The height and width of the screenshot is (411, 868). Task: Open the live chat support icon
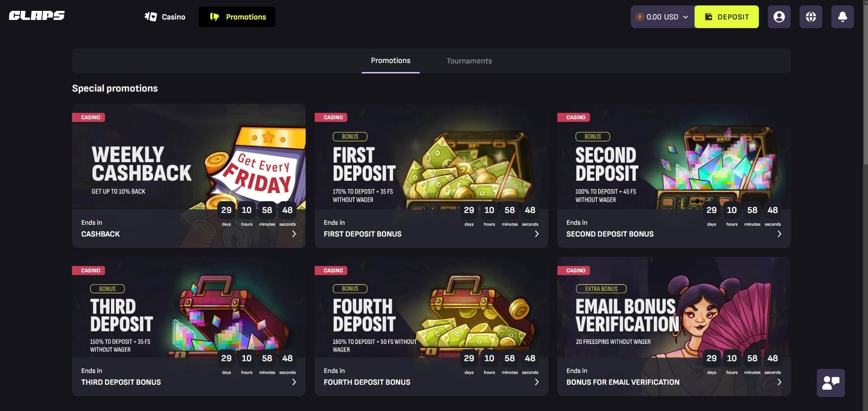[x=830, y=383]
